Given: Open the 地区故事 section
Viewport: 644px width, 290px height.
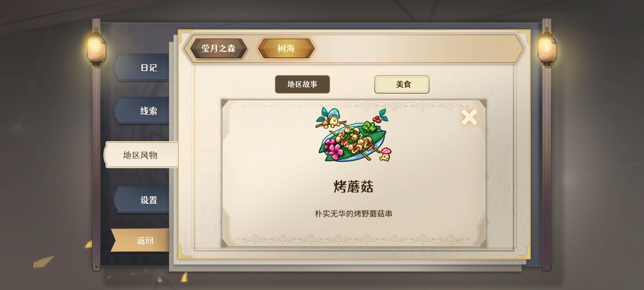Looking at the screenshot, I should [302, 84].
